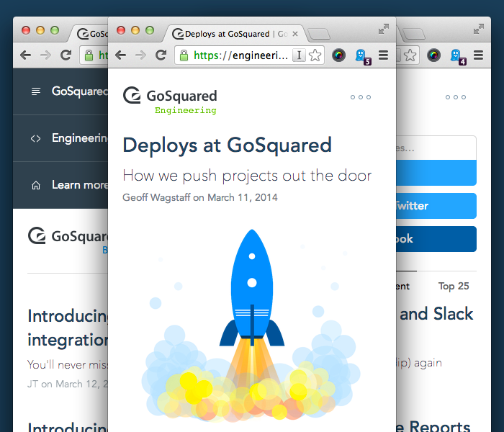The image size is (504, 432).
Task: Open three-dot menu on Engineering page
Action: tap(361, 97)
